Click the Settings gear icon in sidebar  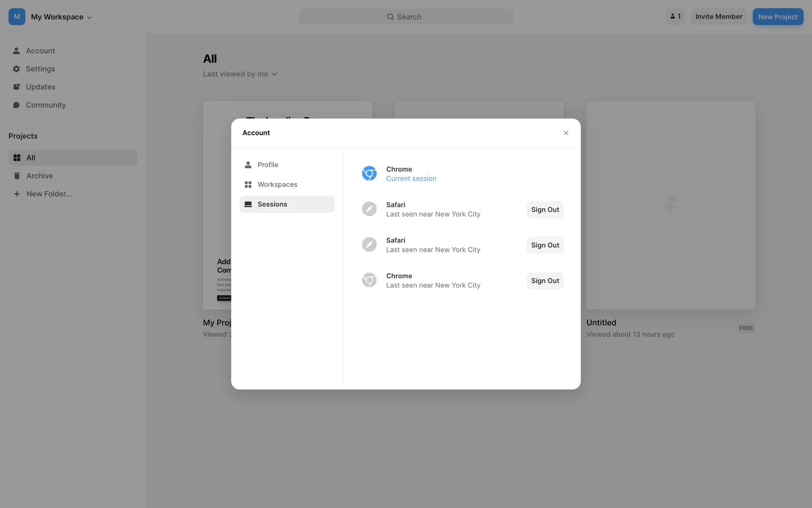click(16, 69)
